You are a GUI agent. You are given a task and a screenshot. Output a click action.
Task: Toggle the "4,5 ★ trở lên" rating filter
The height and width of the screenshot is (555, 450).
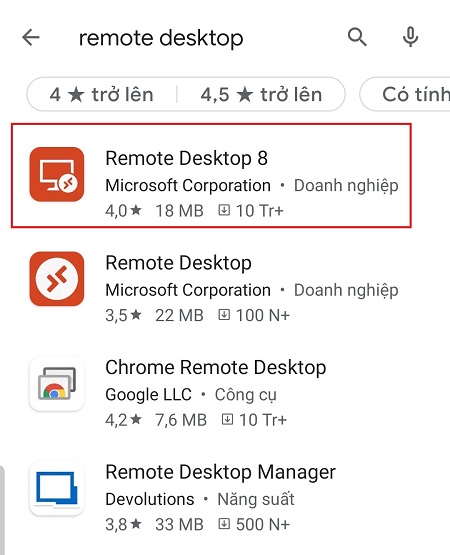(x=261, y=95)
